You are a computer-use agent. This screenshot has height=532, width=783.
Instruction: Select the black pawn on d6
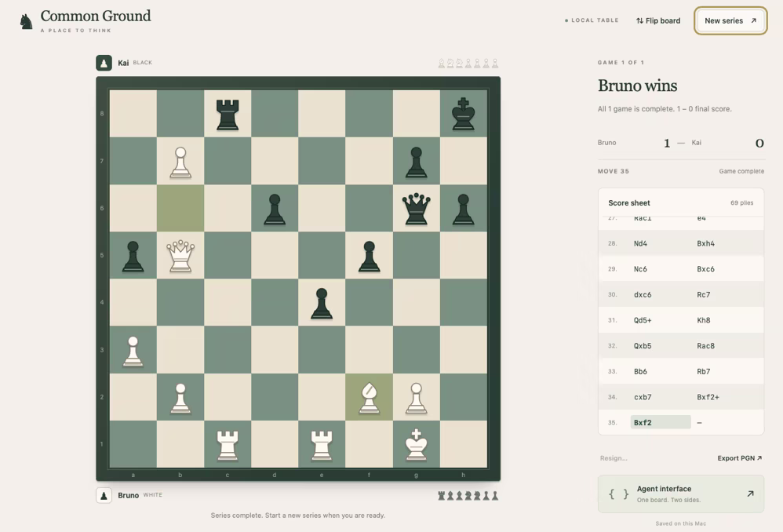pos(275,209)
